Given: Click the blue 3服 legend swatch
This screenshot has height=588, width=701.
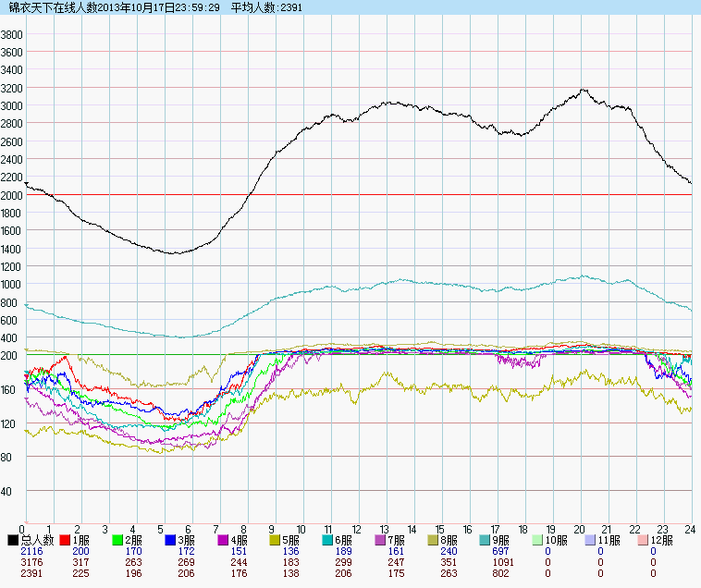Looking at the screenshot, I should pyautogui.click(x=171, y=539).
